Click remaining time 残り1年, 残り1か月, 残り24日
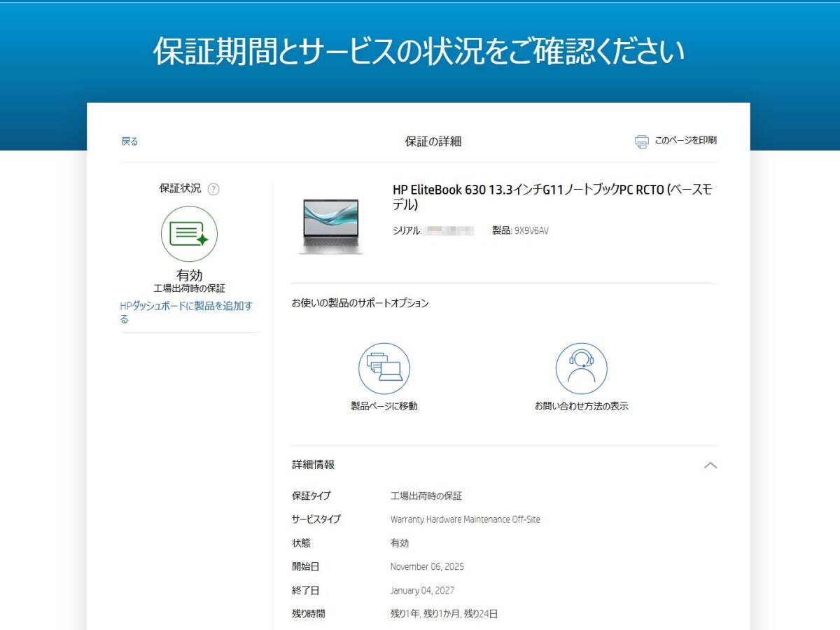Viewport: 840px width, 630px height. point(444,614)
